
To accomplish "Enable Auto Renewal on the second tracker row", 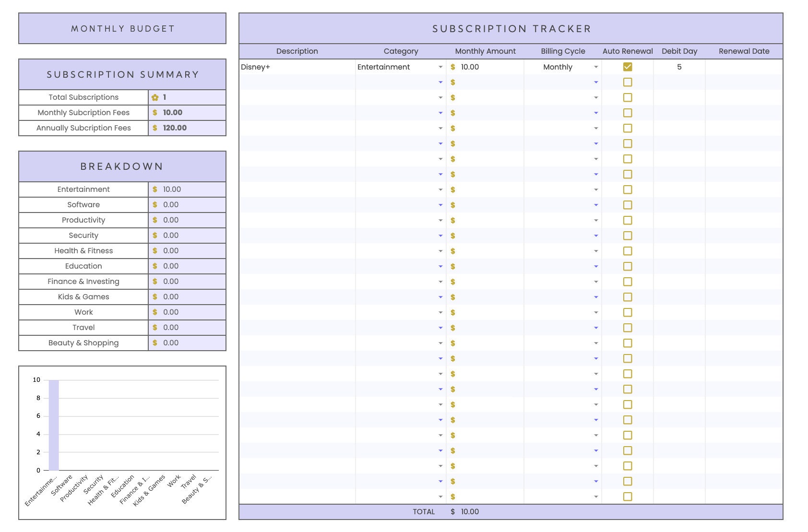I will click(627, 82).
